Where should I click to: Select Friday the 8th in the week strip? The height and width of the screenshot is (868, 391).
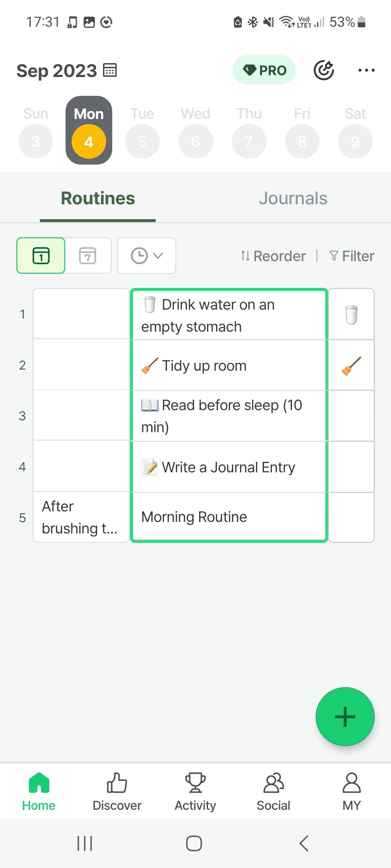tap(302, 141)
